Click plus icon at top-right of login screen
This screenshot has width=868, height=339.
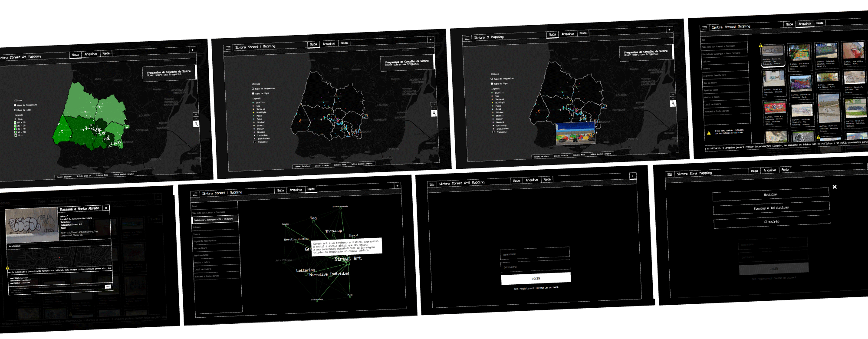click(x=633, y=176)
